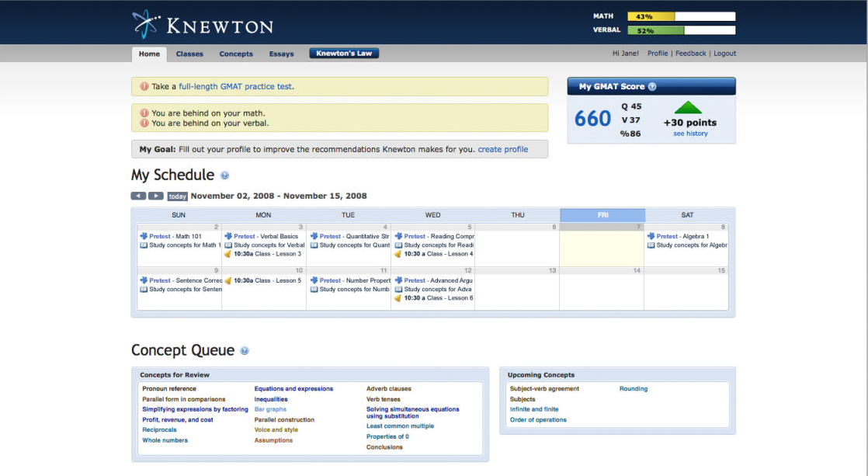Go to next schedule period arrow
Screen dimensions: 868x476
click(155, 196)
